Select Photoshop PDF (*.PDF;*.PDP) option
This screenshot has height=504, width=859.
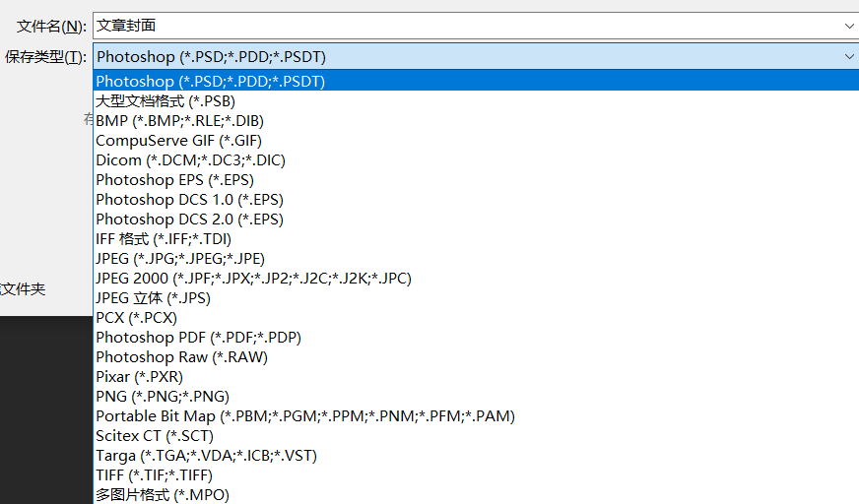pos(476,338)
